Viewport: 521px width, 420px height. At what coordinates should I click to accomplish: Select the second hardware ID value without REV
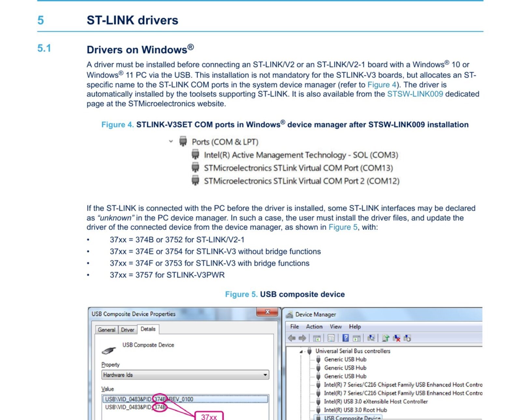click(135, 407)
